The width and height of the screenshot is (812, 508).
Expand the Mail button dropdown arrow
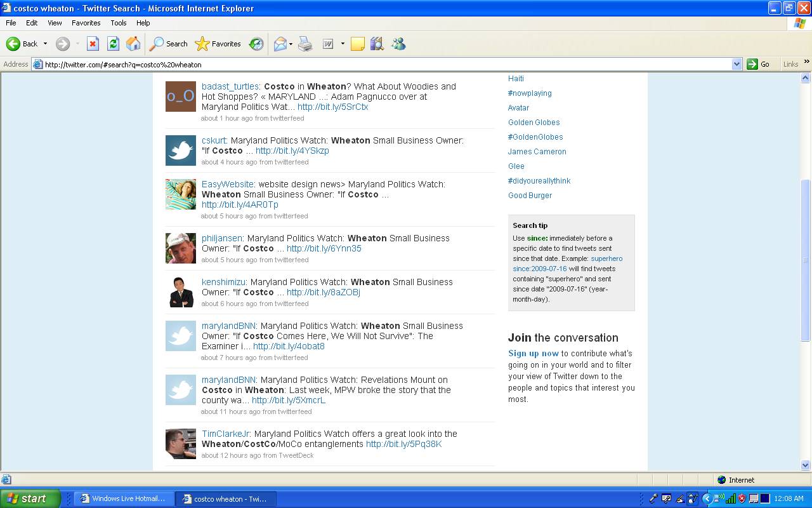pyautogui.click(x=291, y=44)
